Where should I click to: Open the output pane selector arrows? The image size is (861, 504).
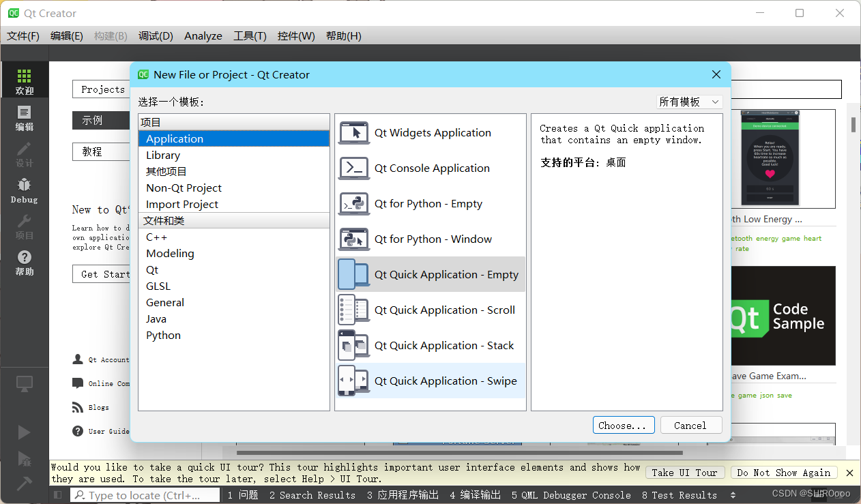[733, 495]
